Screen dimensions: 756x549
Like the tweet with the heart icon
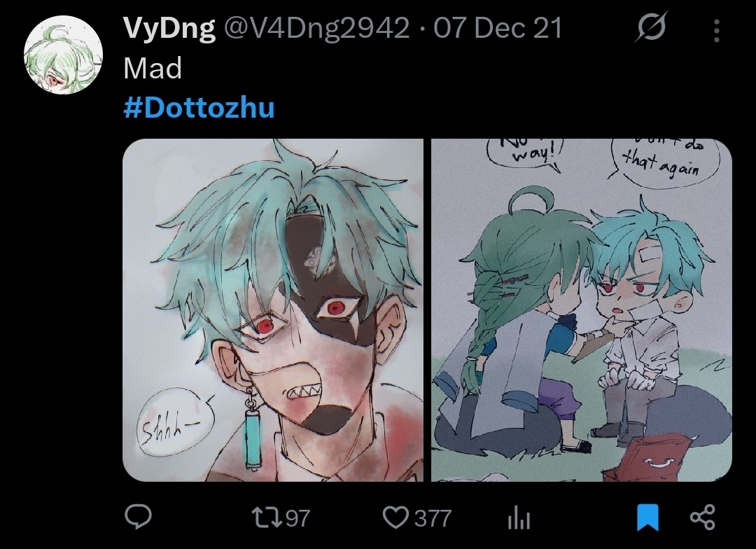(x=395, y=517)
